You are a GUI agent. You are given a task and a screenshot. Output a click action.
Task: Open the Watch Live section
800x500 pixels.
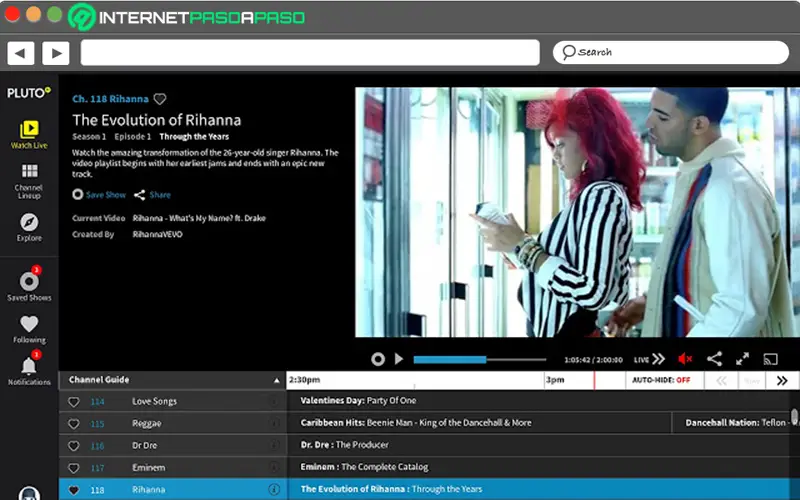29,135
